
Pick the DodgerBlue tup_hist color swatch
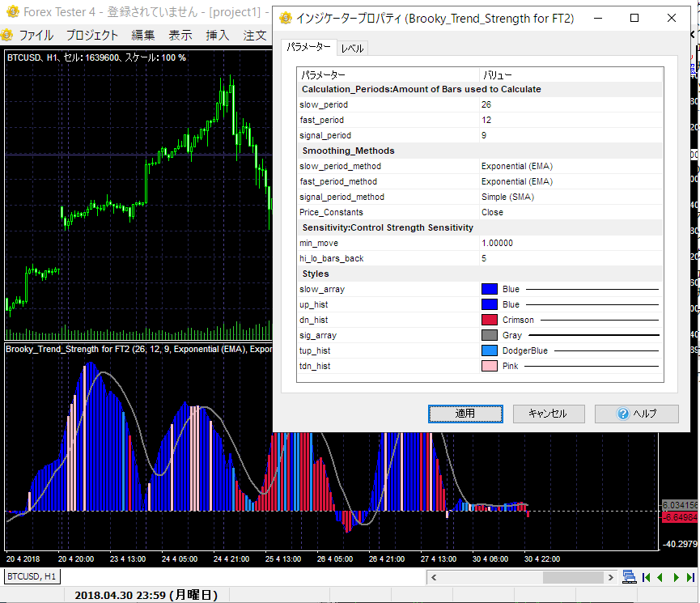tap(489, 350)
